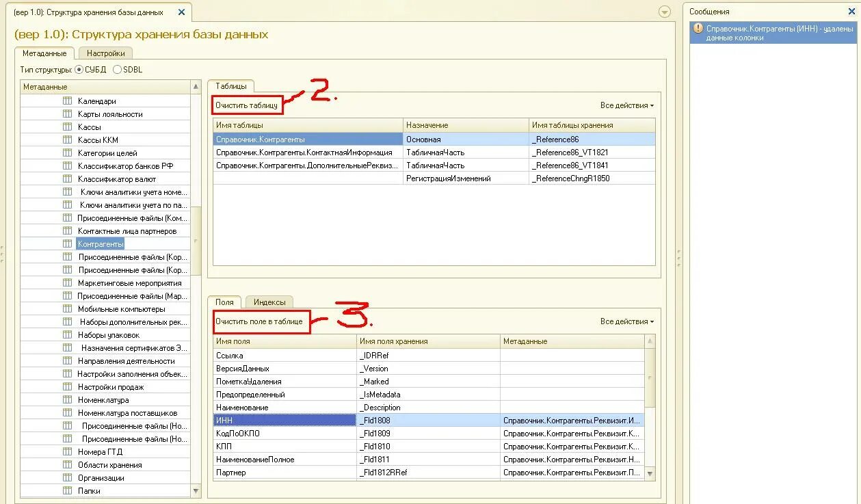Select the Поля tab
861x504 pixels.
coord(224,302)
